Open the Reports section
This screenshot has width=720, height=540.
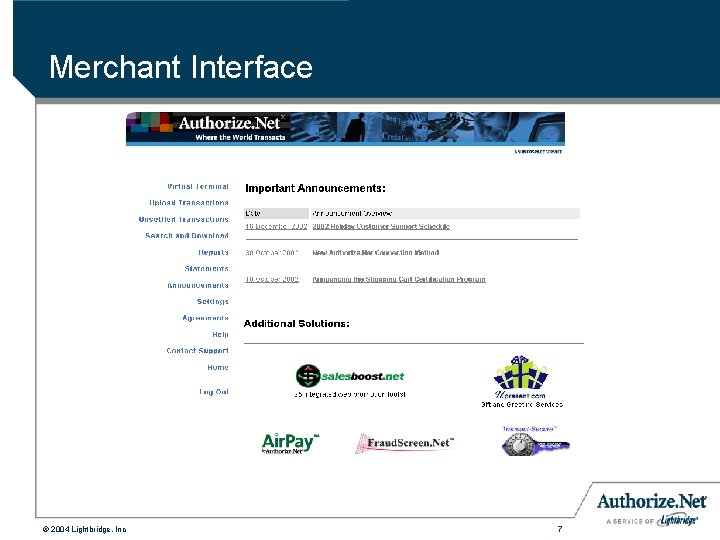213,253
